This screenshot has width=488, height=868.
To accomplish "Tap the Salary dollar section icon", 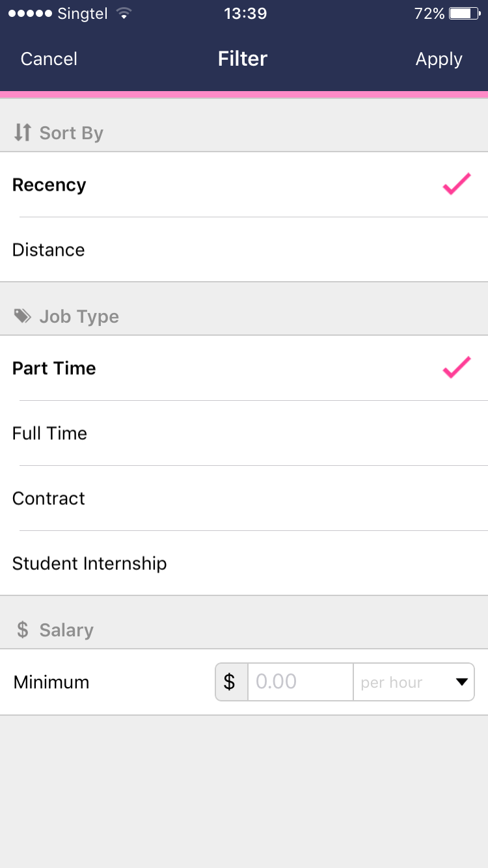I will 23,630.
